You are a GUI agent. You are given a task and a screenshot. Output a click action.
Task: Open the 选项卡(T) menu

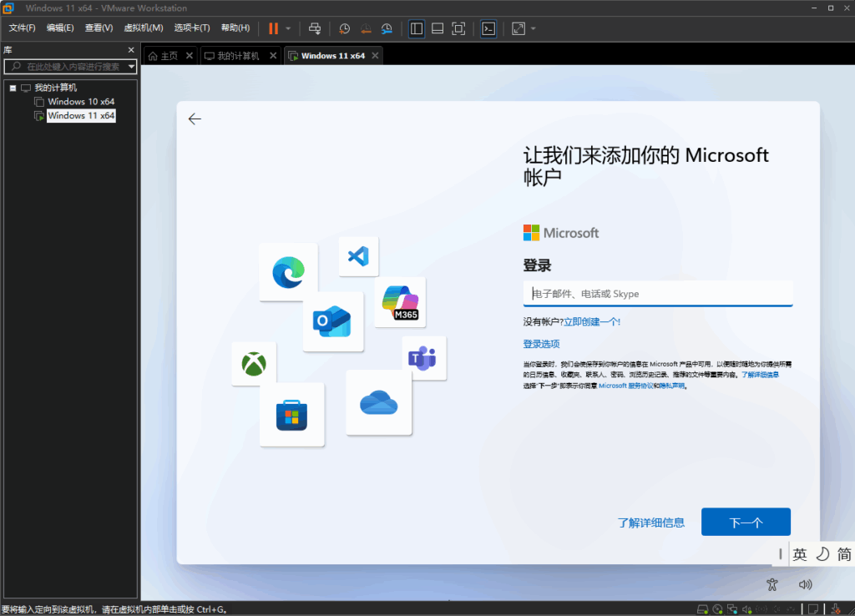click(192, 28)
